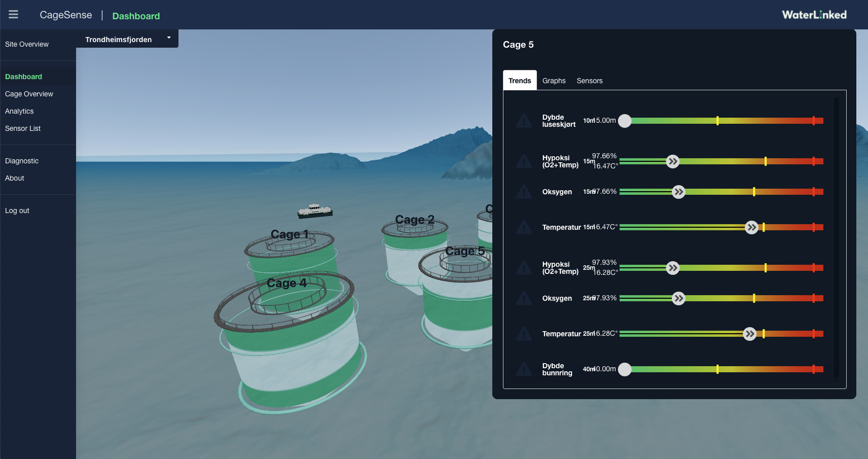Click warning icon beside Dybde bunnring
868x459 pixels.
pyautogui.click(x=523, y=369)
